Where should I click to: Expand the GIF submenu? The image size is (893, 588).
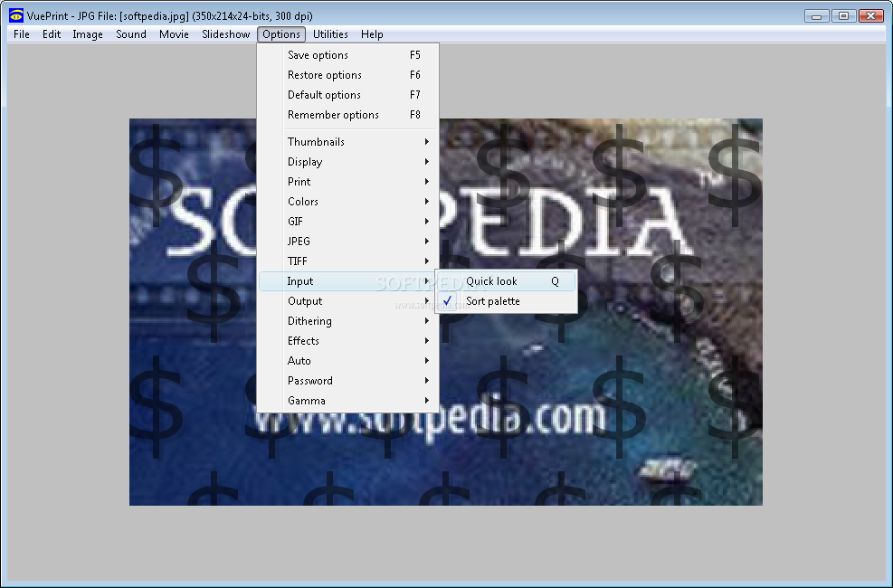point(348,222)
